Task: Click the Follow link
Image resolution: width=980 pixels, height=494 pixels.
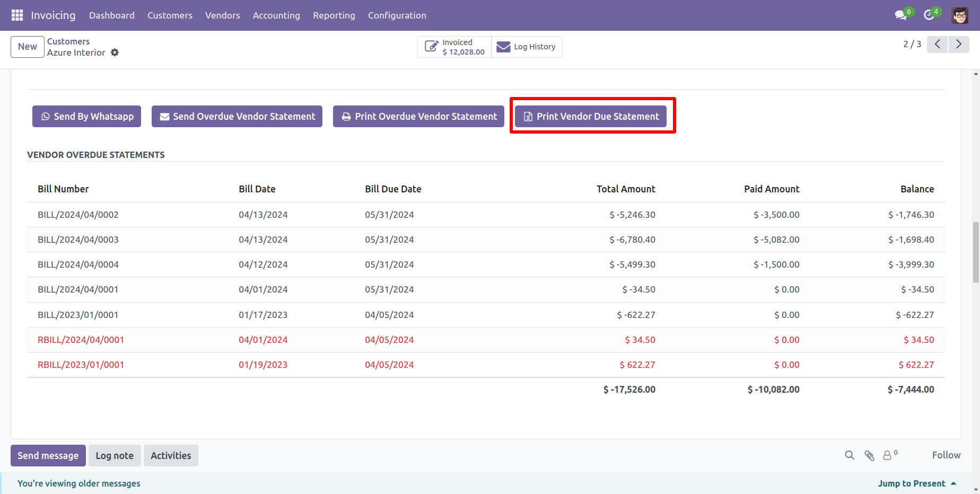Action: point(946,455)
